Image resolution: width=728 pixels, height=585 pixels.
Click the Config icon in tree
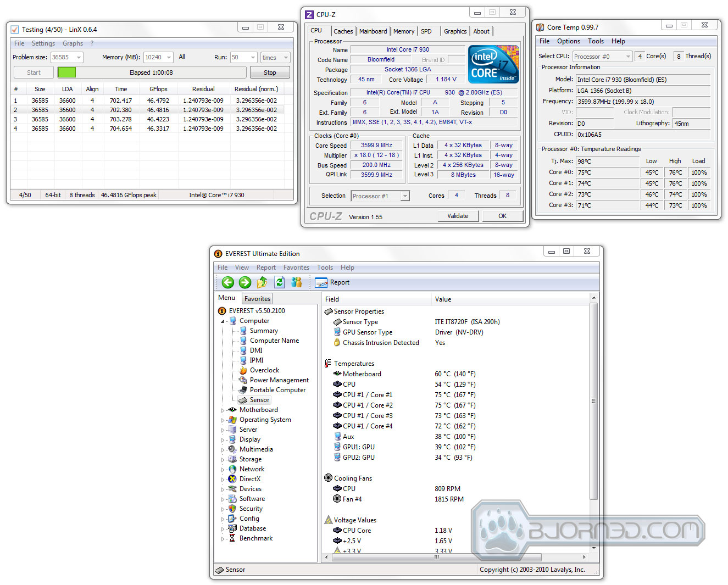(x=232, y=519)
